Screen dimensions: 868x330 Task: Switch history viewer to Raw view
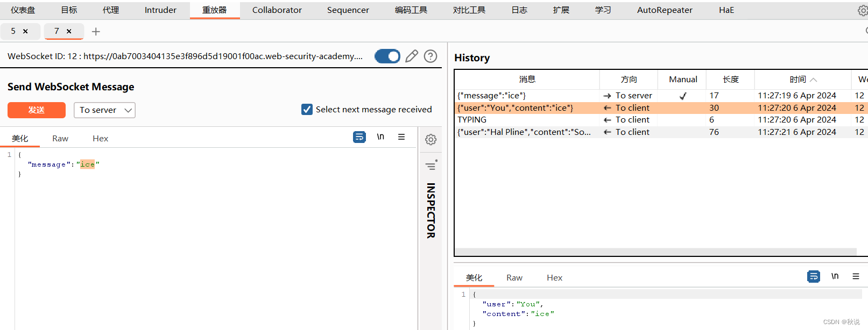coord(514,278)
